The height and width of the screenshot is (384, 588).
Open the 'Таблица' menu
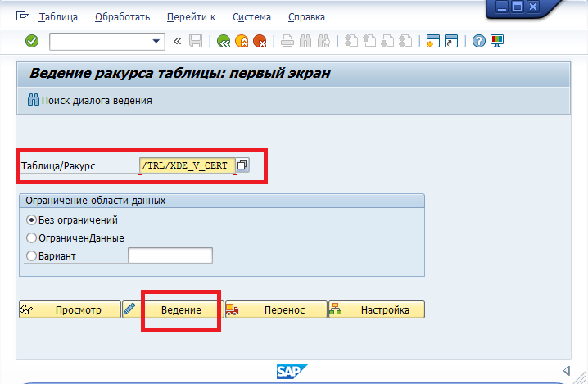[x=57, y=16]
